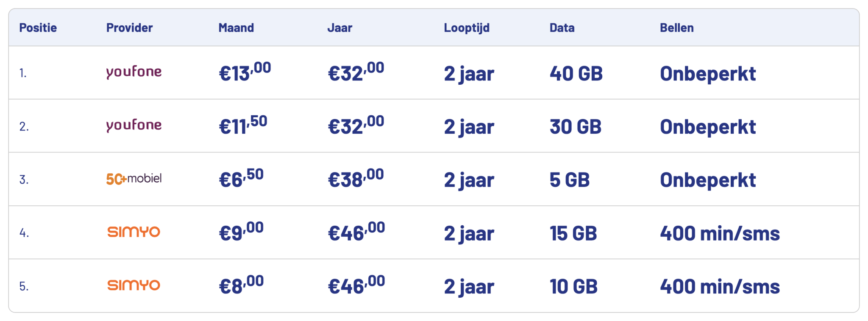The height and width of the screenshot is (321, 868).
Task: Open the 50+ mobiel provider logo
Action: pyautogui.click(x=134, y=179)
